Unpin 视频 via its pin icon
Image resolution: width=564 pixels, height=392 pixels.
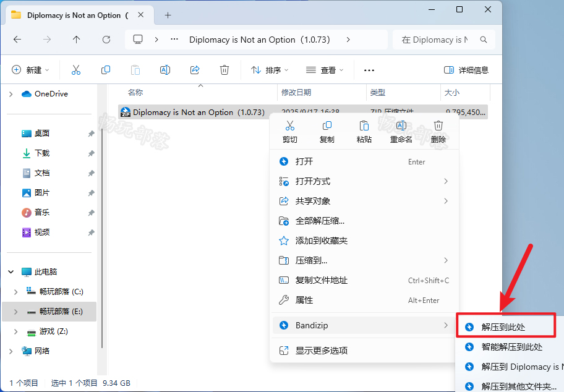pyautogui.click(x=92, y=232)
